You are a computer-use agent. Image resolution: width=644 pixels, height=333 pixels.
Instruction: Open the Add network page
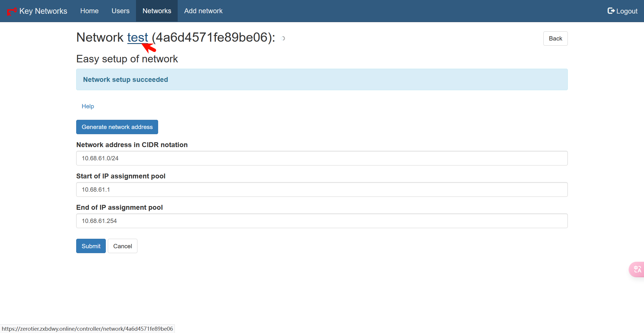pos(203,11)
